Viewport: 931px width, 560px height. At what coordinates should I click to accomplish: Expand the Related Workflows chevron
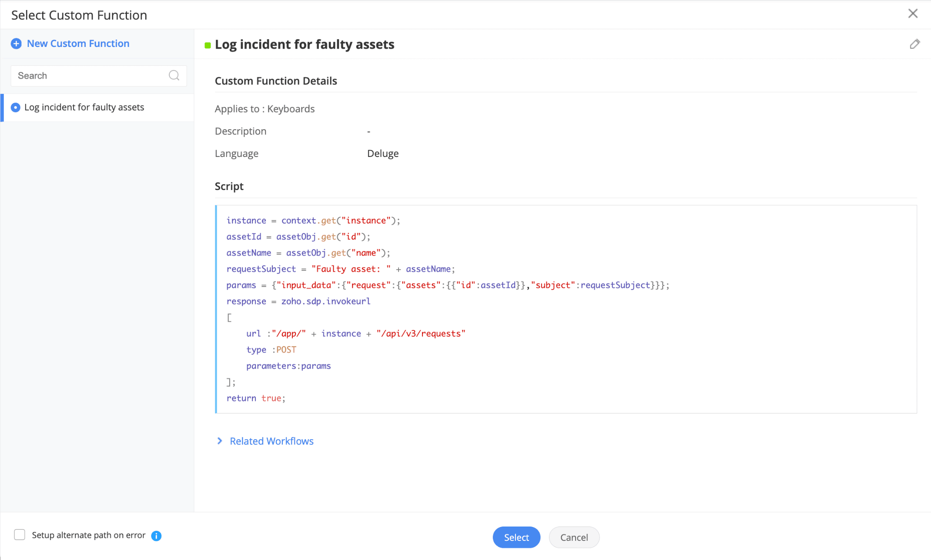tap(220, 441)
